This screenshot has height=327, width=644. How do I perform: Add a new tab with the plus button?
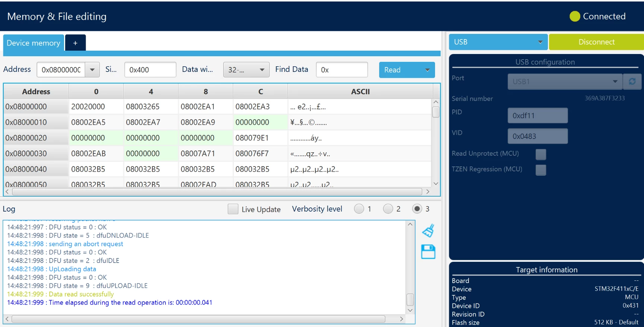click(75, 43)
